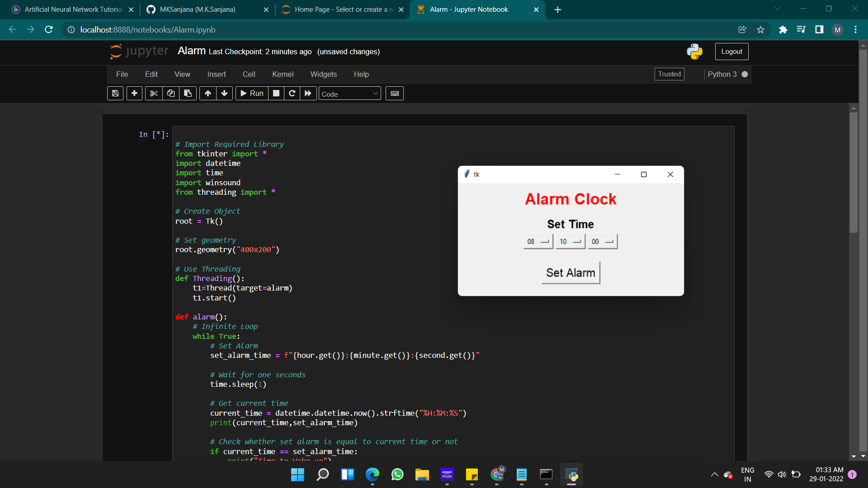
Task: Move the selected cell up
Action: 208,94
